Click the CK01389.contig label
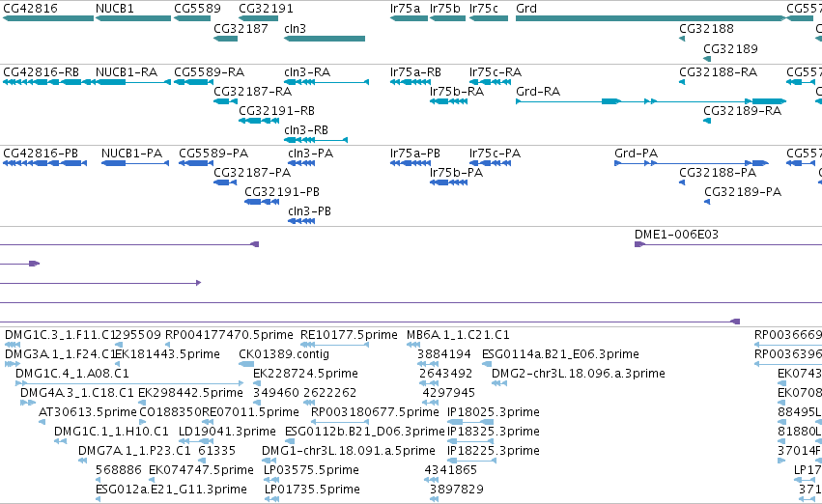The width and height of the screenshot is (822, 504). coord(284,354)
